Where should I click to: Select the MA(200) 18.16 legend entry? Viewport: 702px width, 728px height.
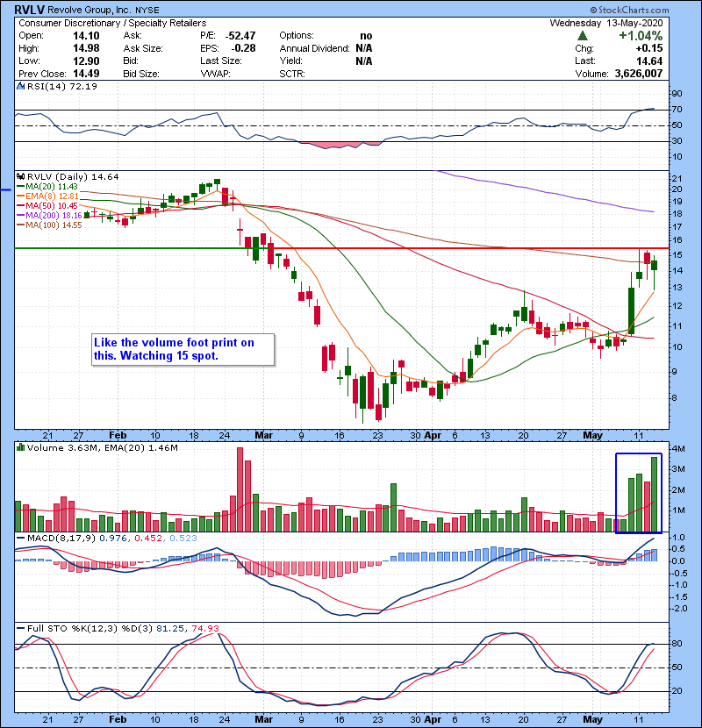click(x=49, y=216)
